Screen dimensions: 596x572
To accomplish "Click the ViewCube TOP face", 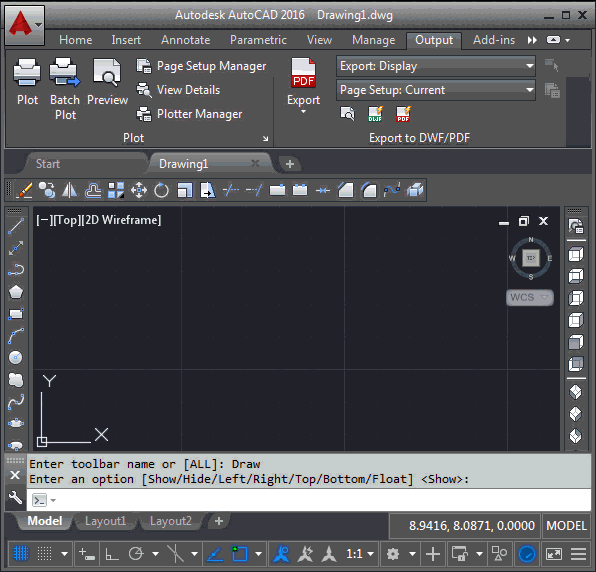I will (531, 258).
